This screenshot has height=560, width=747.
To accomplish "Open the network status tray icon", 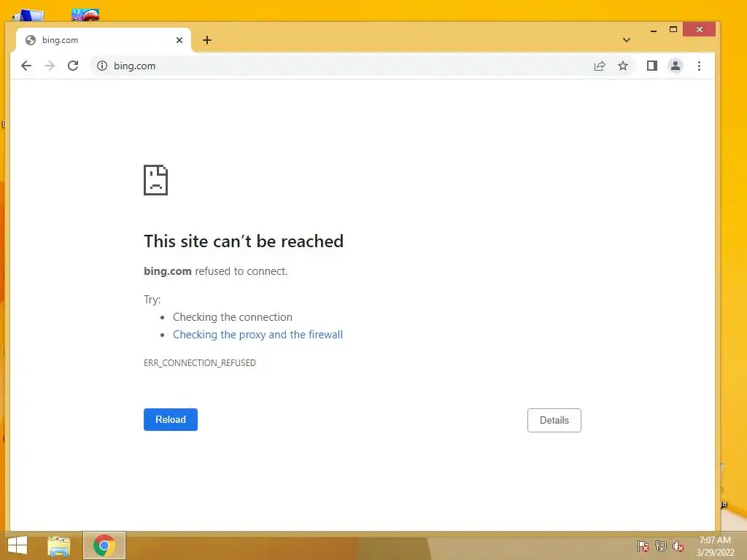I will tap(661, 546).
